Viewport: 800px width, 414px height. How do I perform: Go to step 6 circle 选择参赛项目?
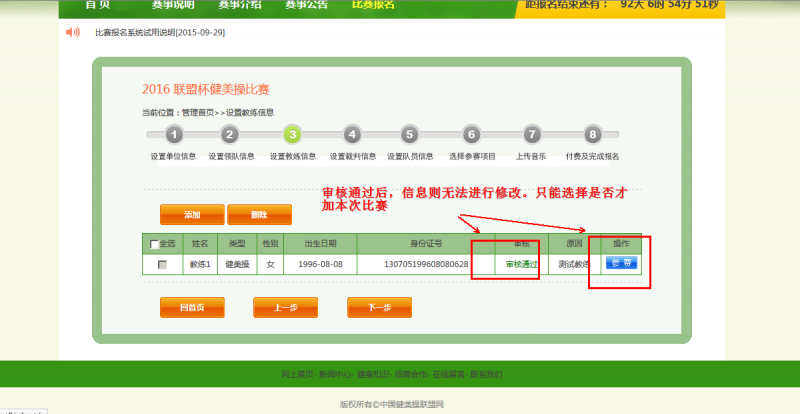coord(471,135)
